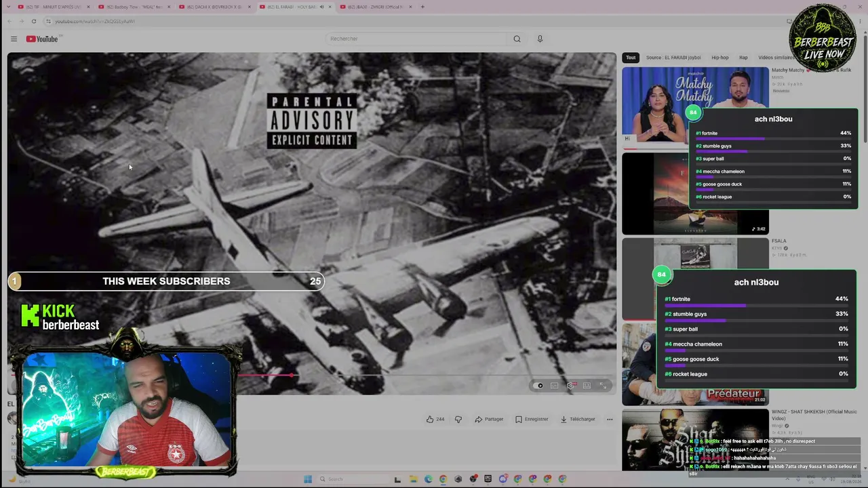Reload the page with the browser refresh button
868x488 pixels.
tap(33, 21)
